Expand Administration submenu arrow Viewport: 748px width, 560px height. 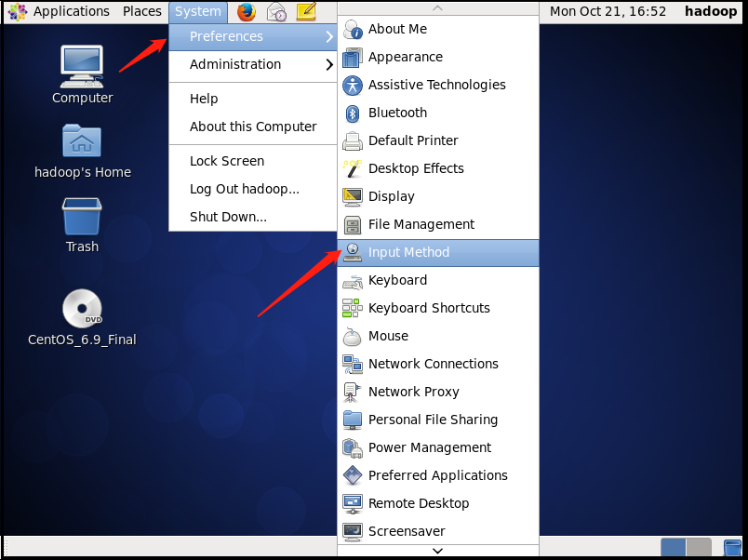pos(329,65)
